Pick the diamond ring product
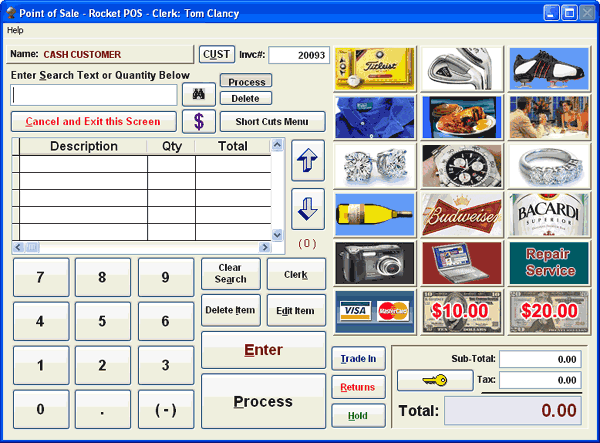This screenshot has width=600, height=443. [549, 166]
